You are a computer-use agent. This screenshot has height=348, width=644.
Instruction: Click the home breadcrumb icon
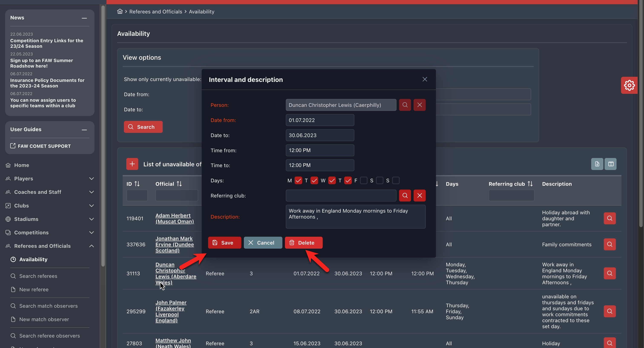[120, 12]
